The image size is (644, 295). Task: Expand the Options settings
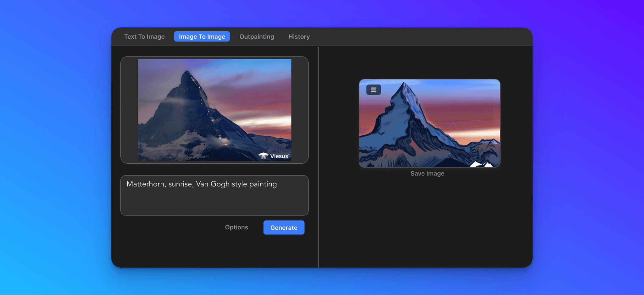pos(236,227)
